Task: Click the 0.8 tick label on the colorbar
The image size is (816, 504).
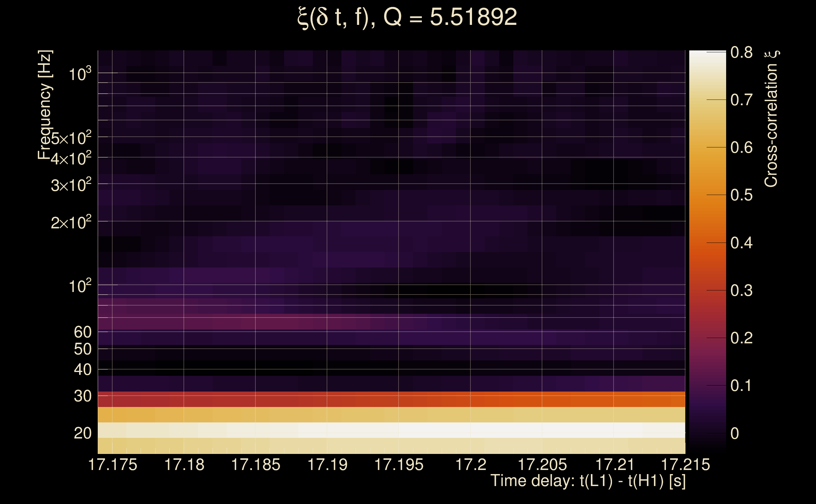Action: tap(741, 52)
